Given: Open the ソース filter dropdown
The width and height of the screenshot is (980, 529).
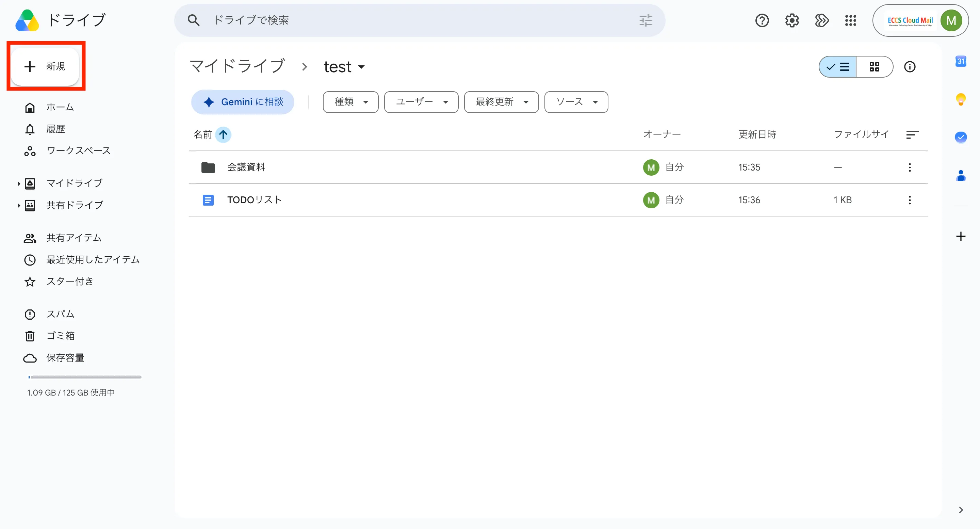Looking at the screenshot, I should pos(576,102).
